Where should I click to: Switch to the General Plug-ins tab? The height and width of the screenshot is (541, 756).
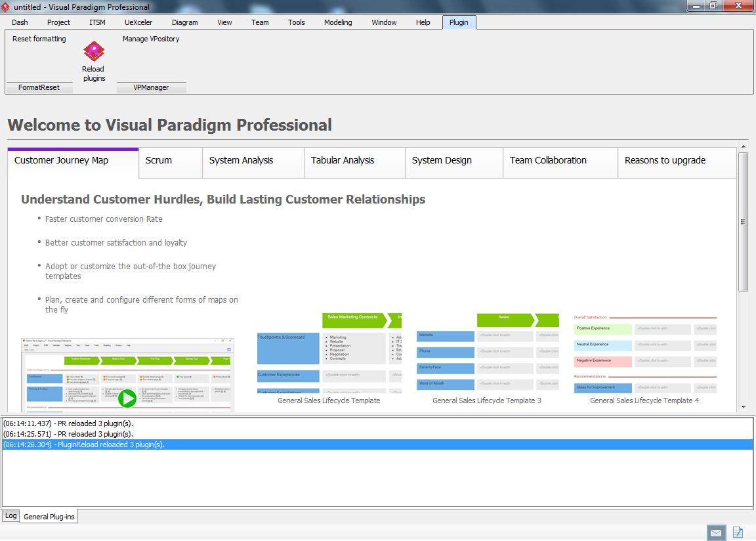[x=49, y=517]
